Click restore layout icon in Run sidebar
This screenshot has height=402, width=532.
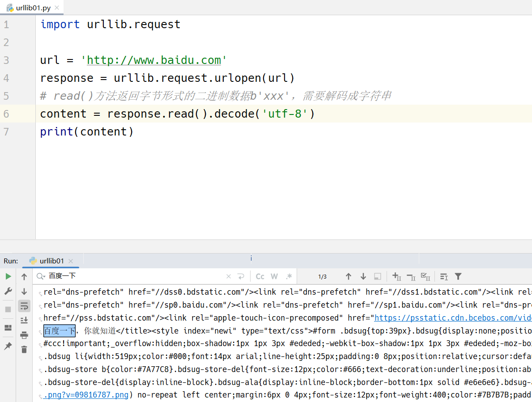[x=8, y=328]
